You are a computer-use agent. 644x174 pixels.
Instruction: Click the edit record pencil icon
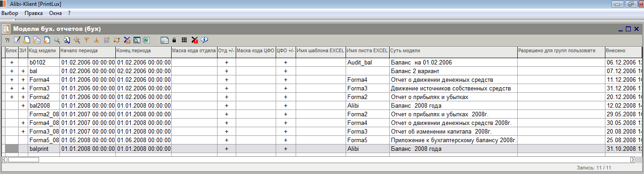17,40
